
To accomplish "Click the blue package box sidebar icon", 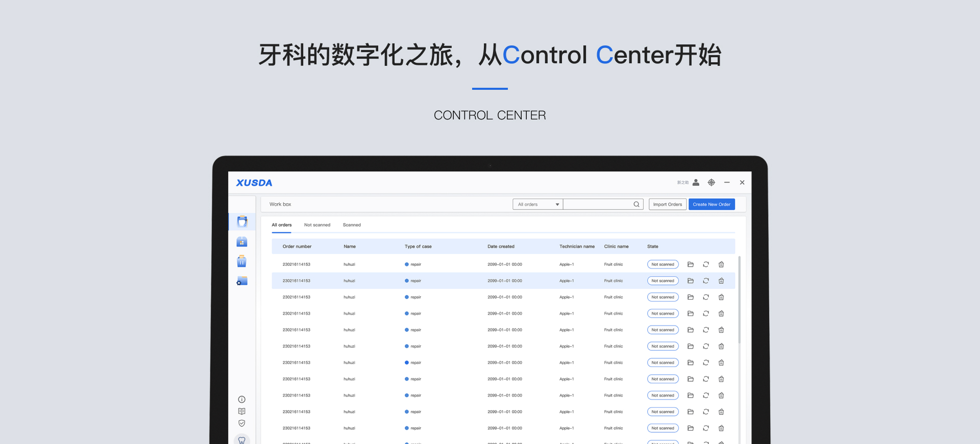I will pyautogui.click(x=242, y=242).
